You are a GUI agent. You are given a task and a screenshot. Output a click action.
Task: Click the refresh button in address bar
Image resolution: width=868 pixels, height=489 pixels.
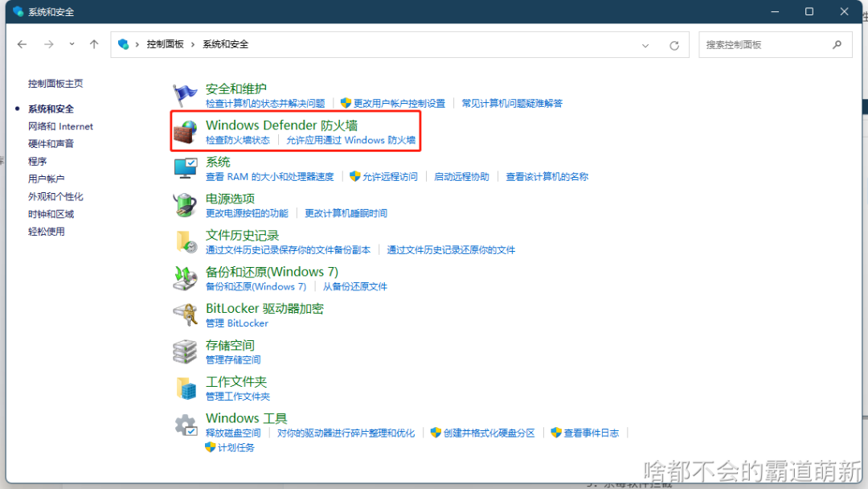click(674, 45)
